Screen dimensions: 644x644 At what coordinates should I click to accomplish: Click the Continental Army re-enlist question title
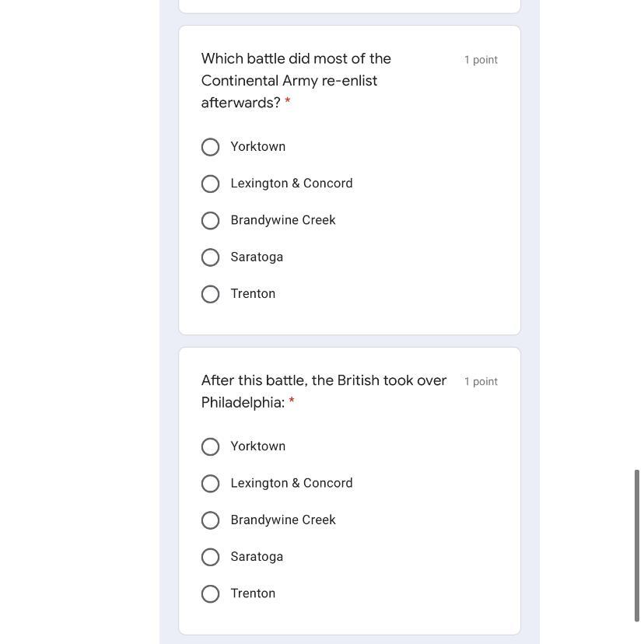[x=296, y=80]
